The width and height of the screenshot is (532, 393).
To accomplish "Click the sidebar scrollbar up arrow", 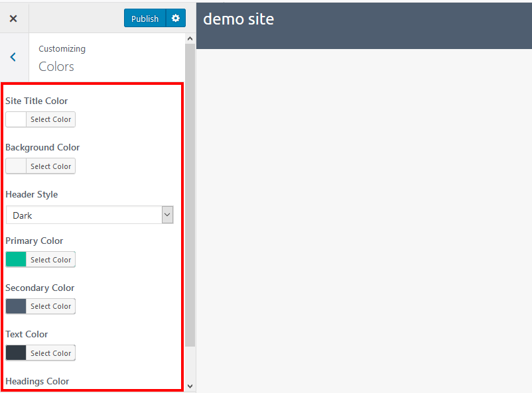I will (x=190, y=38).
